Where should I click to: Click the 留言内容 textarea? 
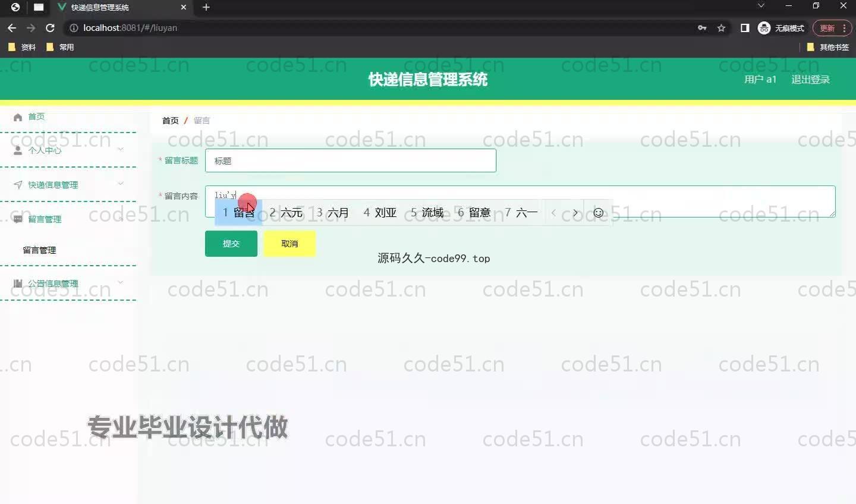(x=520, y=201)
